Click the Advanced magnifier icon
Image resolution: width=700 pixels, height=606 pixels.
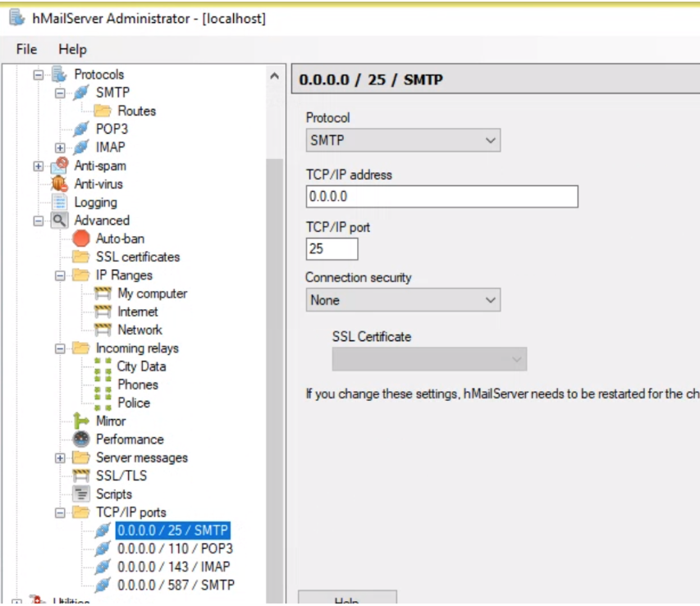59,221
